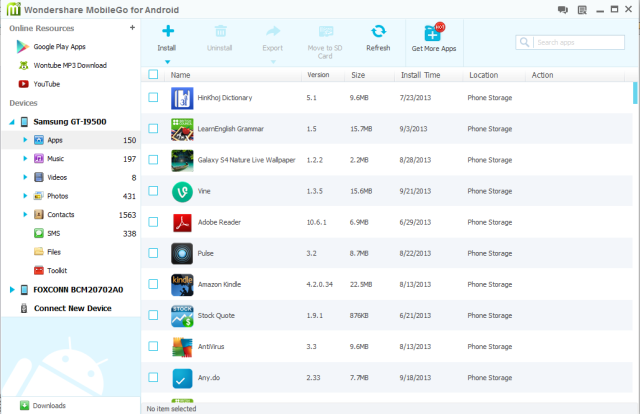The height and width of the screenshot is (414, 640).
Task: Click the search magnifier icon
Action: click(x=524, y=42)
